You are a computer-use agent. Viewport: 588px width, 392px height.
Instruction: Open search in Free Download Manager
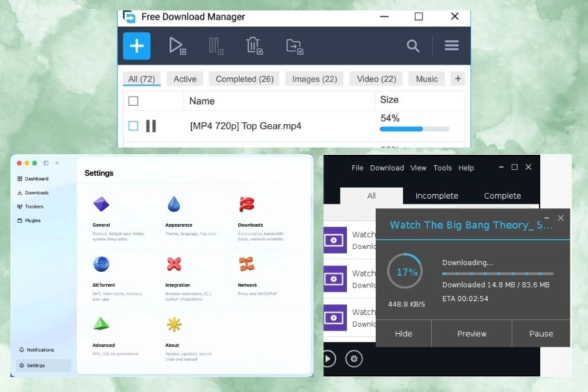[x=413, y=46]
